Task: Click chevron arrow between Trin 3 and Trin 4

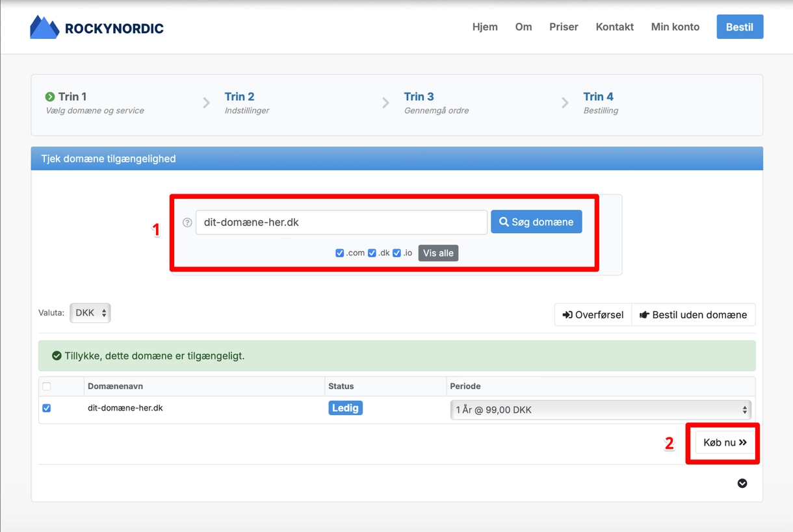Action: click(x=565, y=103)
